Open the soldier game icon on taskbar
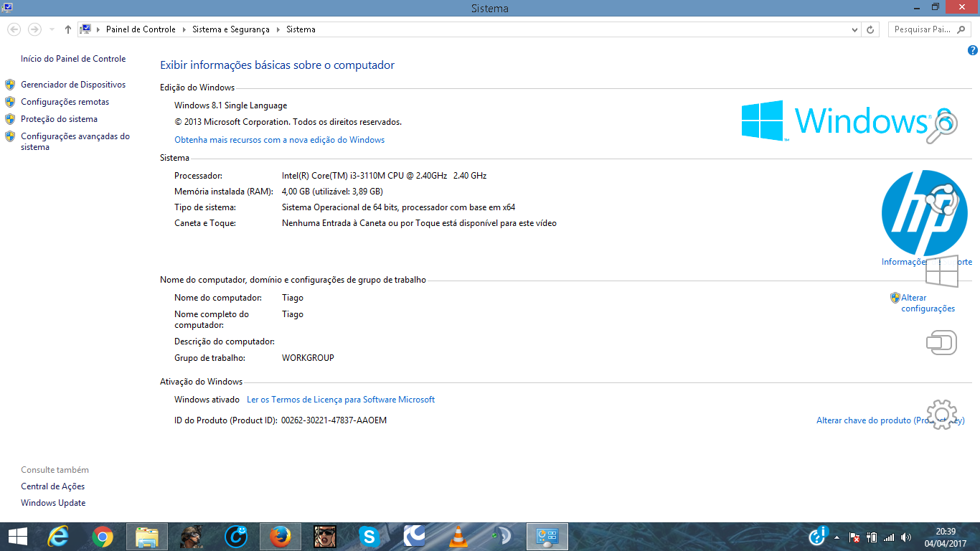980x551 pixels. (x=192, y=536)
